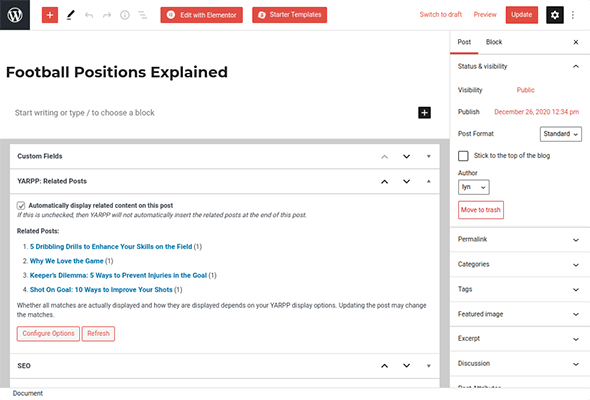Click Edit with Elementor button
590x400 pixels.
[201, 15]
